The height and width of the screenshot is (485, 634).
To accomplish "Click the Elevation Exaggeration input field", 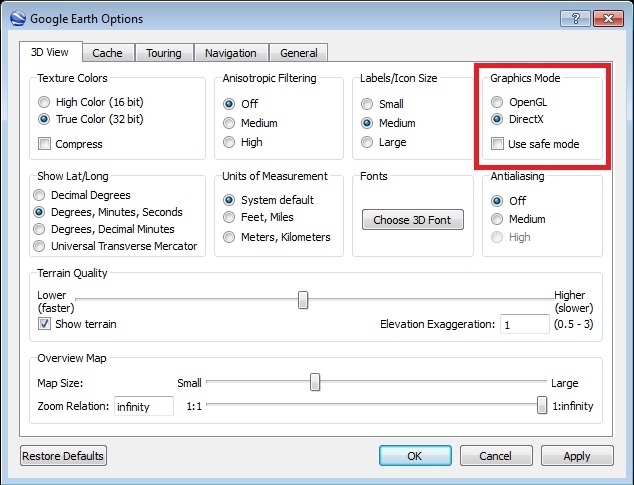I will 525,324.
